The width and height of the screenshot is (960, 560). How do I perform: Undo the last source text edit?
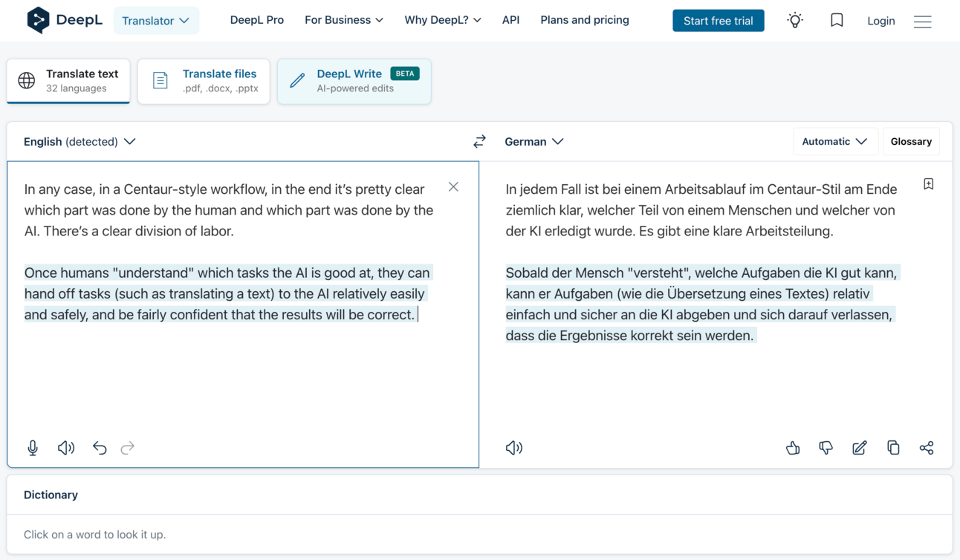click(100, 448)
